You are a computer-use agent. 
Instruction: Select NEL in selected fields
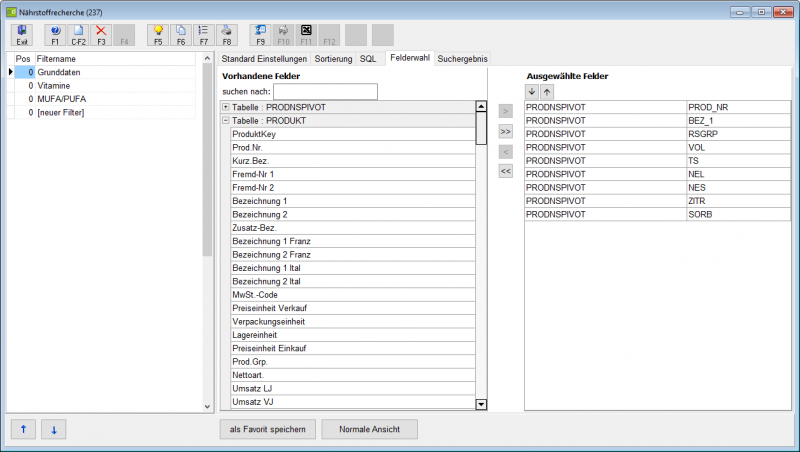(x=738, y=174)
